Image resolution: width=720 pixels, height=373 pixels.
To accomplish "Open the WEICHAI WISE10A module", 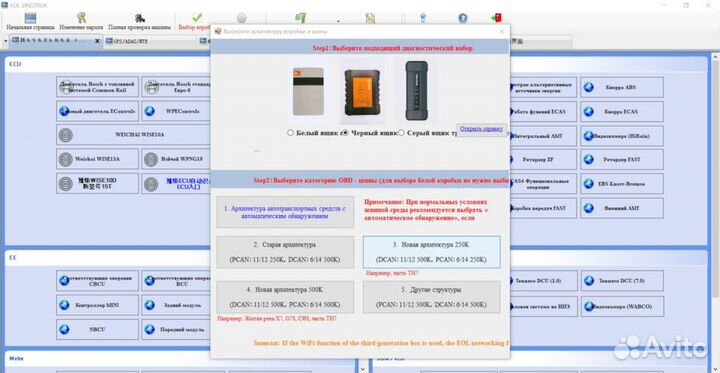I will pos(134,135).
